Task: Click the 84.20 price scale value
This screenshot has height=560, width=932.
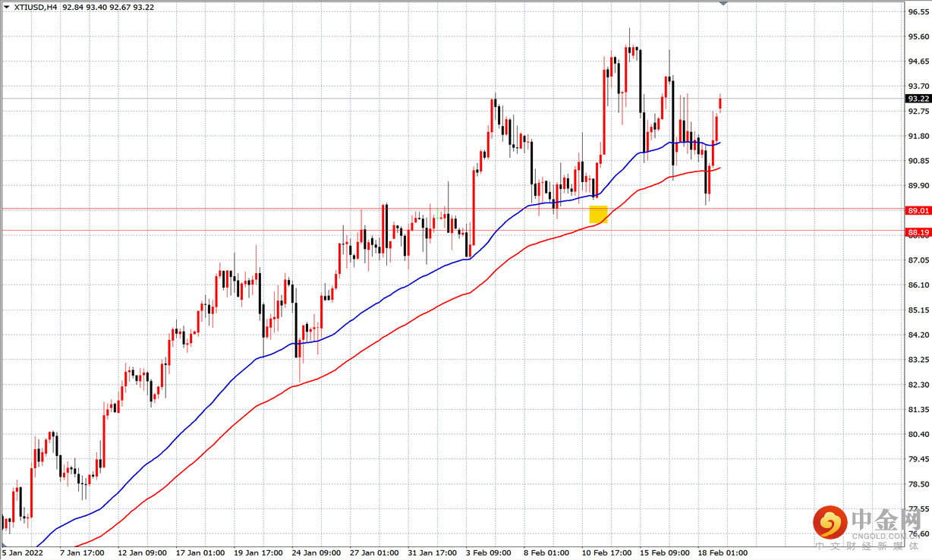Action: (x=918, y=335)
